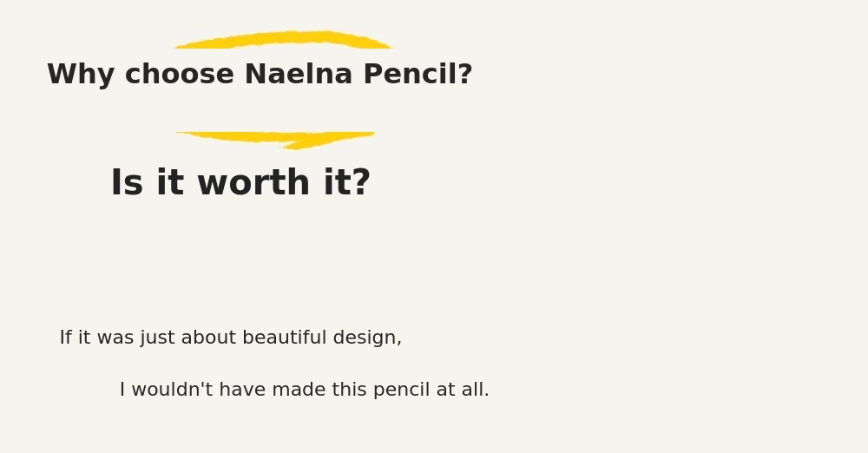Click the word 'design,' in the paragraph

coord(371,338)
